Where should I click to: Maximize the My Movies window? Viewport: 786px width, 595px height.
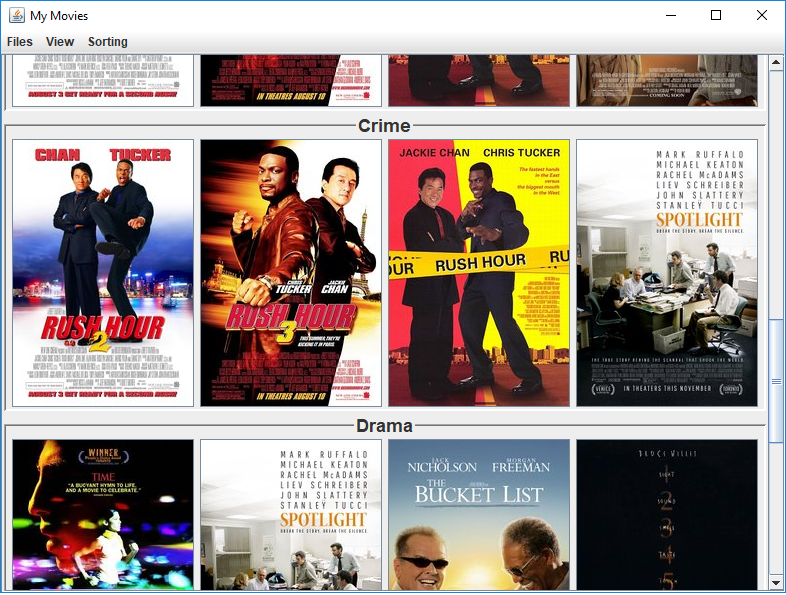(x=716, y=16)
